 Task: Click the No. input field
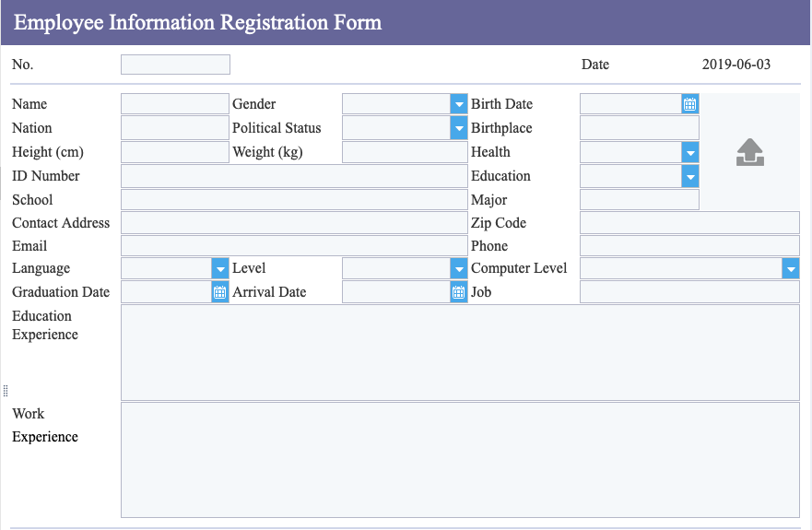(175, 65)
